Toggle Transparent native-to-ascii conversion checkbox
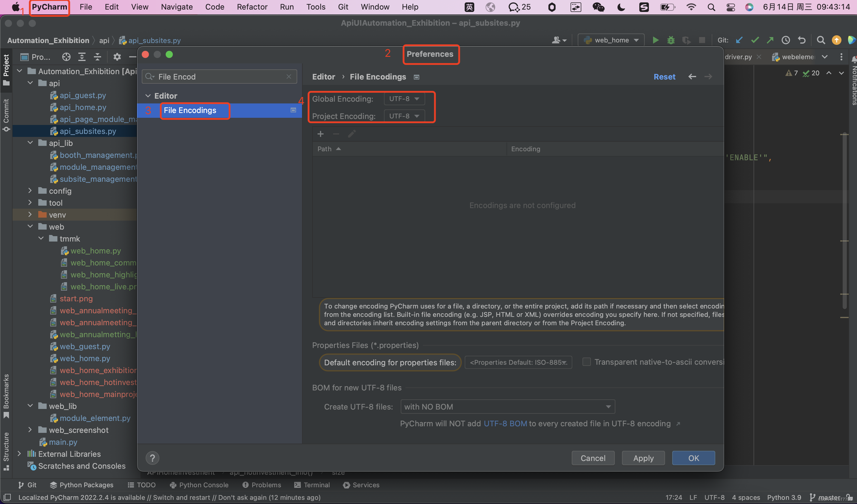The image size is (857, 504). 586,362
